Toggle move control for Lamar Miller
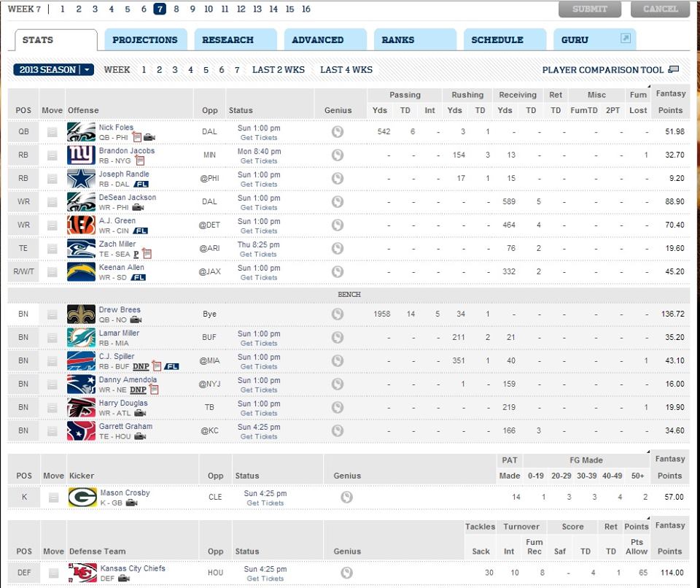 [52, 338]
